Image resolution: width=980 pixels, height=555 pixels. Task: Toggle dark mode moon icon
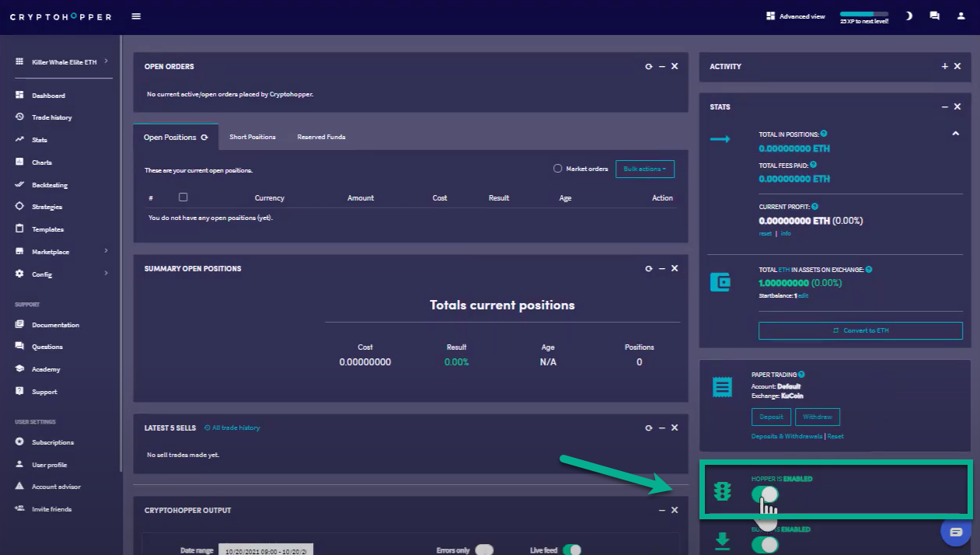909,16
